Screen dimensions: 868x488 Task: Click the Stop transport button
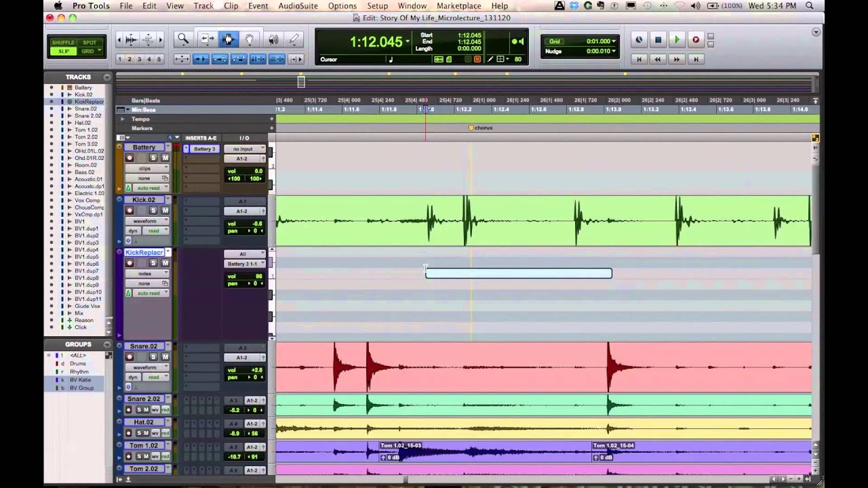tap(658, 40)
